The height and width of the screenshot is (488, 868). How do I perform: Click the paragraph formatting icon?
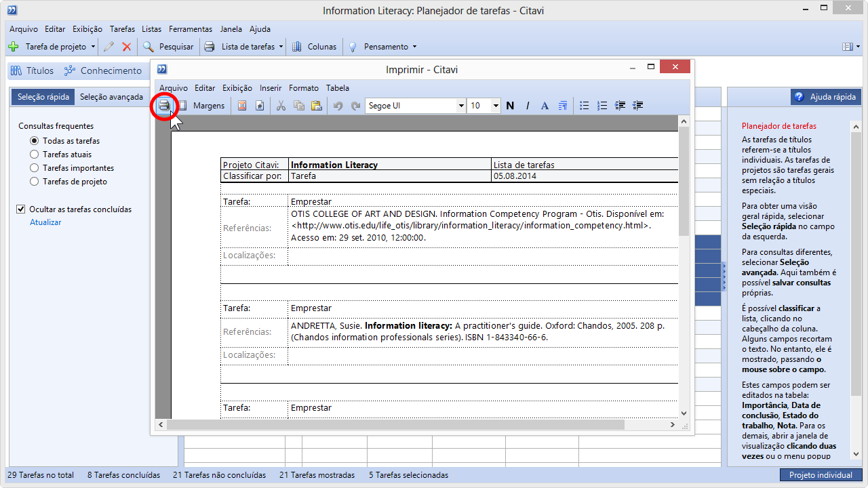pos(562,106)
